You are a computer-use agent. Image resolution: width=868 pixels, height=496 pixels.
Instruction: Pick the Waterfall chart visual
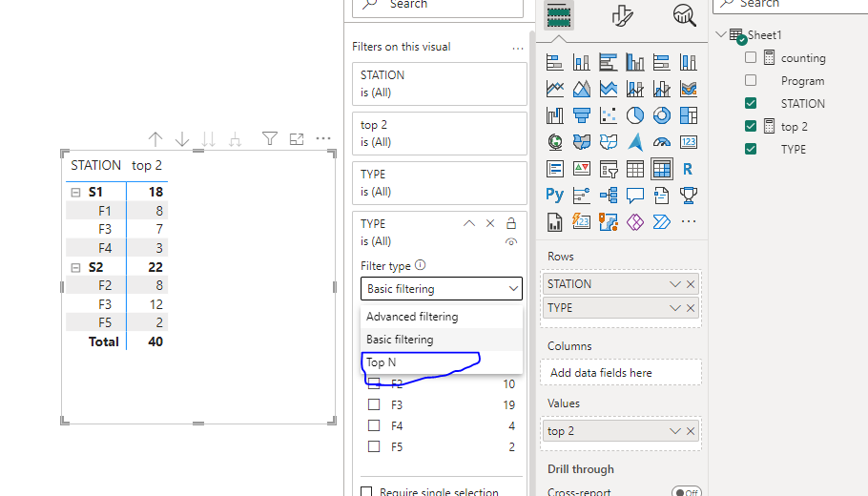pyautogui.click(x=555, y=115)
